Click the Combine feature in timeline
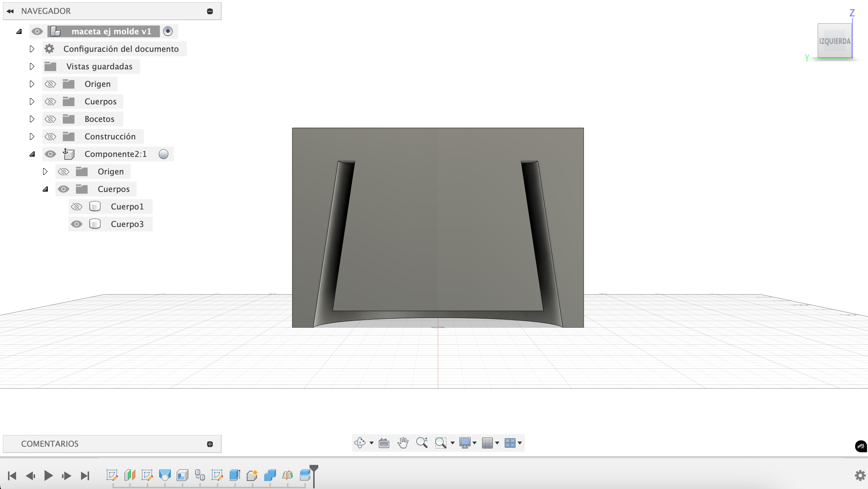The image size is (868, 489). 270,475
